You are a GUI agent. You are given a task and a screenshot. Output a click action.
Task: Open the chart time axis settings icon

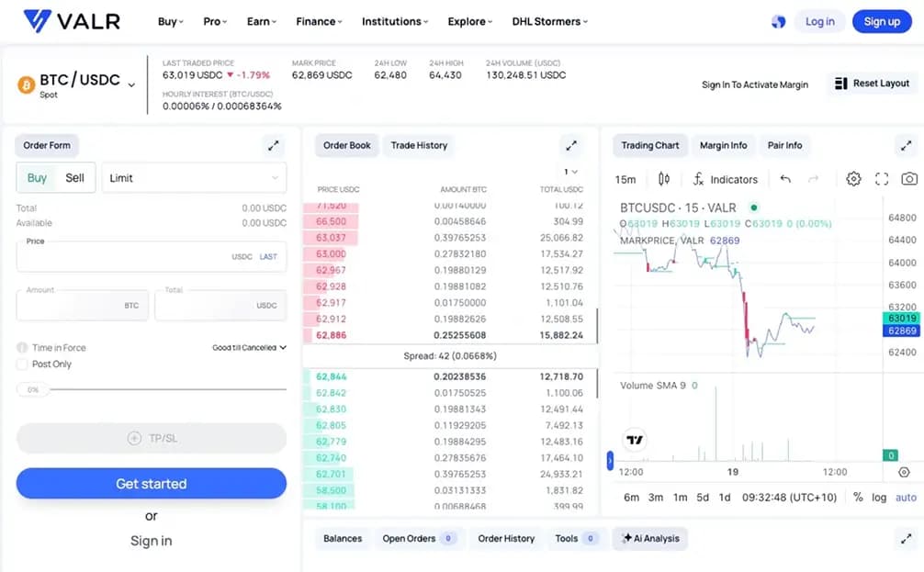pyautogui.click(x=904, y=472)
